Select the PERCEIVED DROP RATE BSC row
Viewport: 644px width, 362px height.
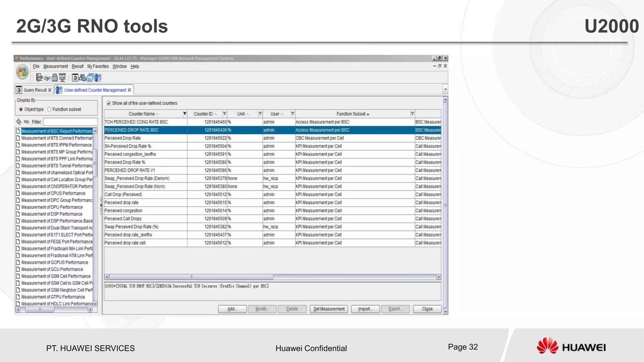coord(272,130)
